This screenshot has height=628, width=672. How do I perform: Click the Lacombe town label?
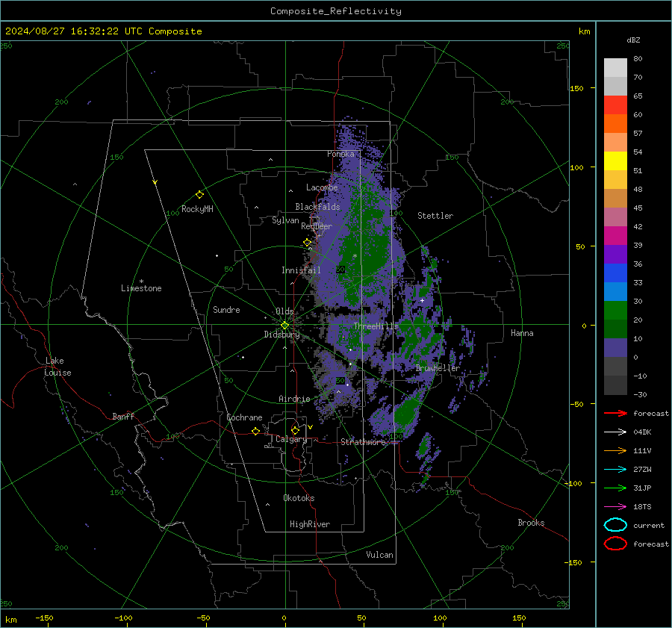tap(322, 187)
